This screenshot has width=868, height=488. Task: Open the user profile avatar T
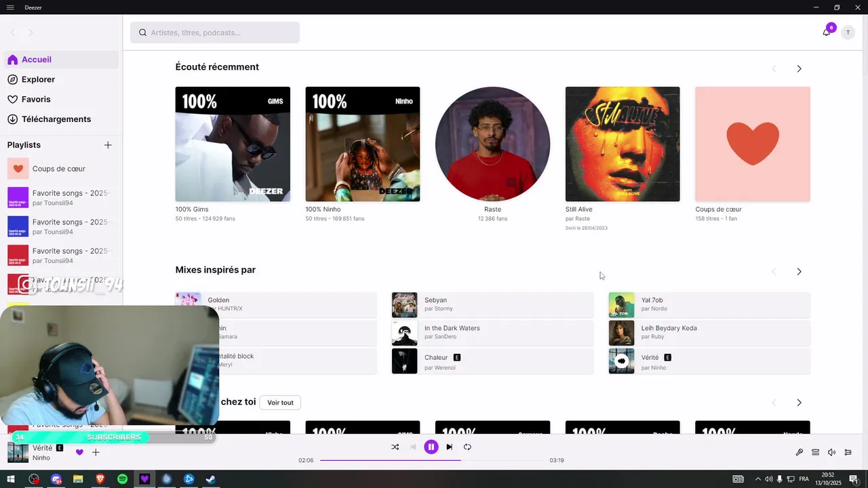[848, 33]
